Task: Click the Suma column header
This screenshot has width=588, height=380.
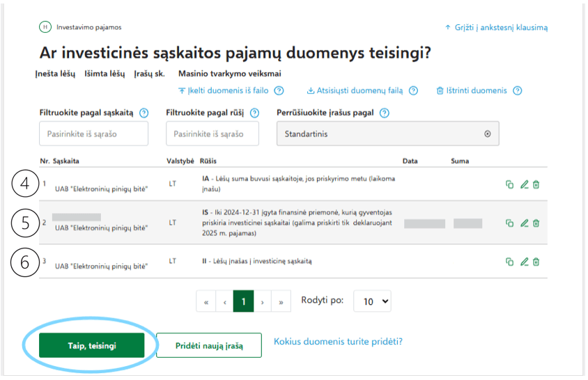Action: [460, 161]
